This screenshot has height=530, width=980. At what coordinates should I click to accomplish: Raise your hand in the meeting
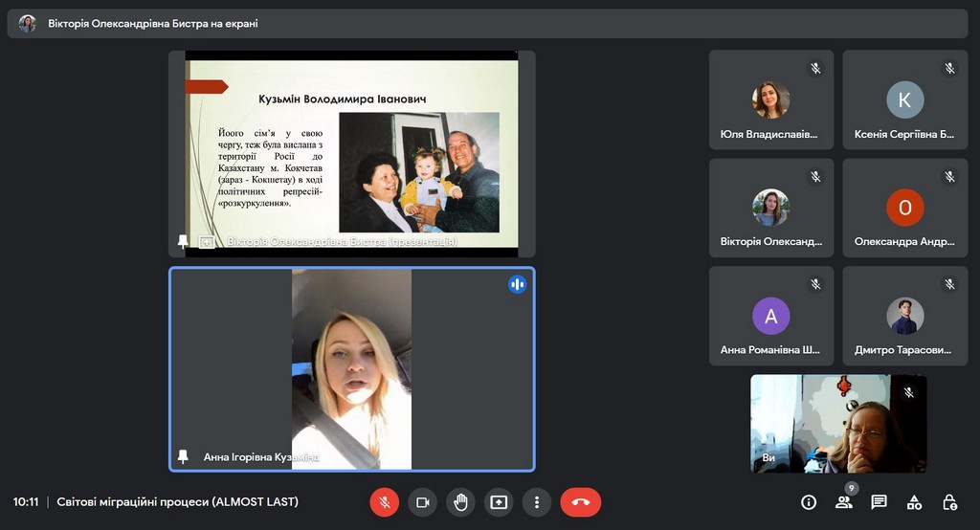coord(460,502)
